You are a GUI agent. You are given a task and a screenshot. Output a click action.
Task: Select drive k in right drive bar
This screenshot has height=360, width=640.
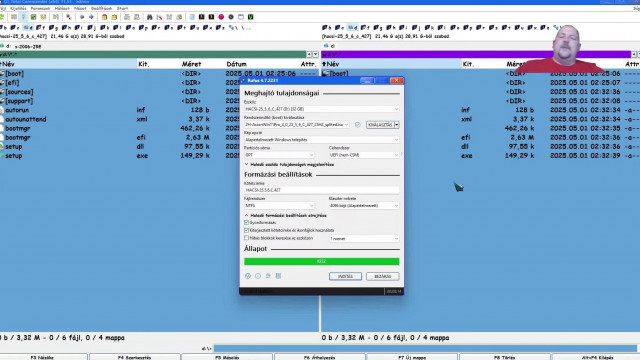point(429,28)
